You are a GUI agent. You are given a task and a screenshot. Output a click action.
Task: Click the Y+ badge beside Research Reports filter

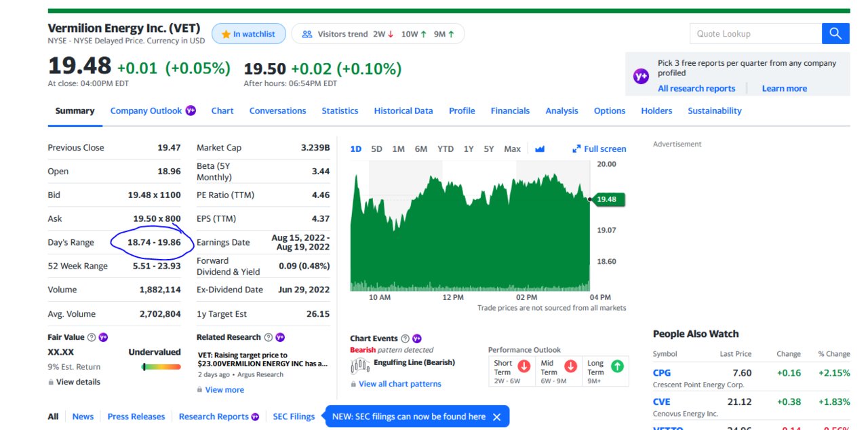(255, 416)
